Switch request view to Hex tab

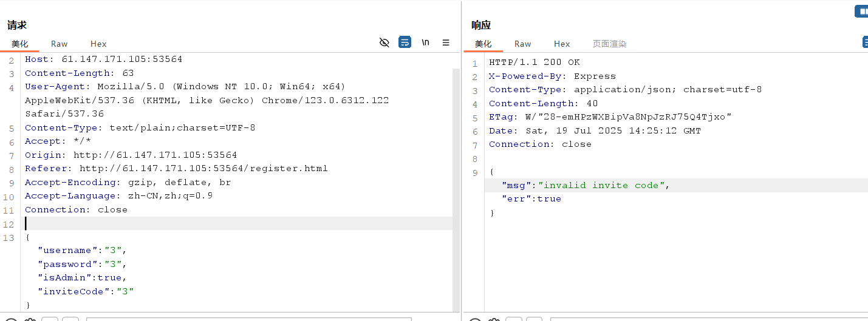98,44
